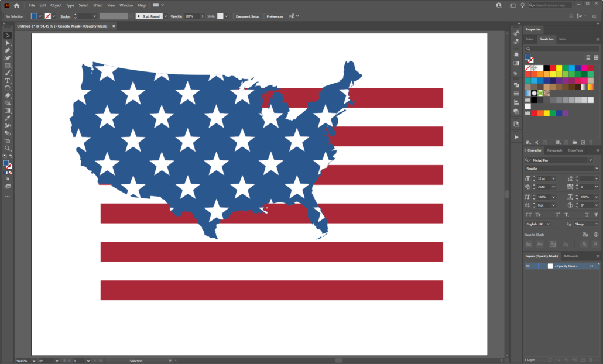
Task: Close the Untitled-1 document tab
Action: tap(114, 26)
